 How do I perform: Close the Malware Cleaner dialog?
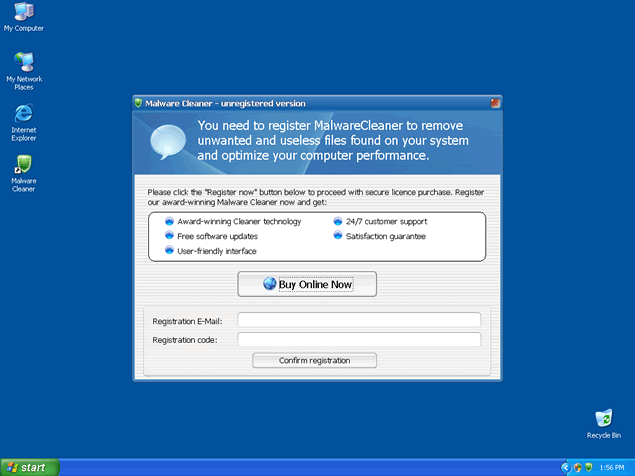pyautogui.click(x=495, y=103)
